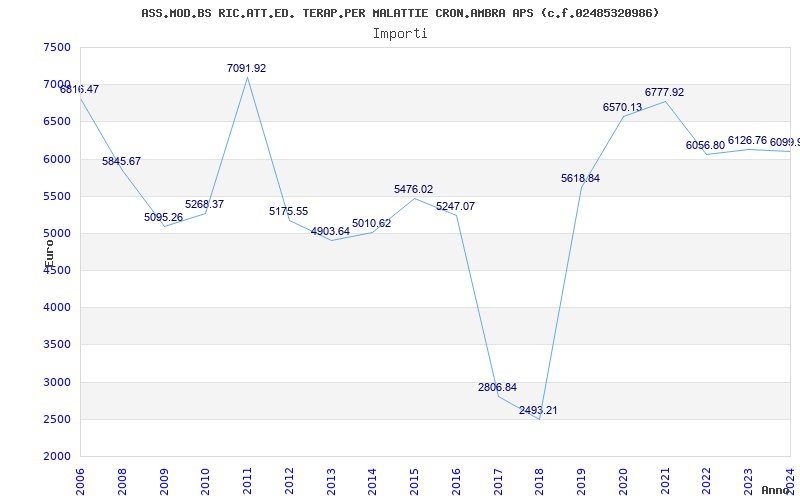Click the 2009 x-axis year label

click(164, 481)
